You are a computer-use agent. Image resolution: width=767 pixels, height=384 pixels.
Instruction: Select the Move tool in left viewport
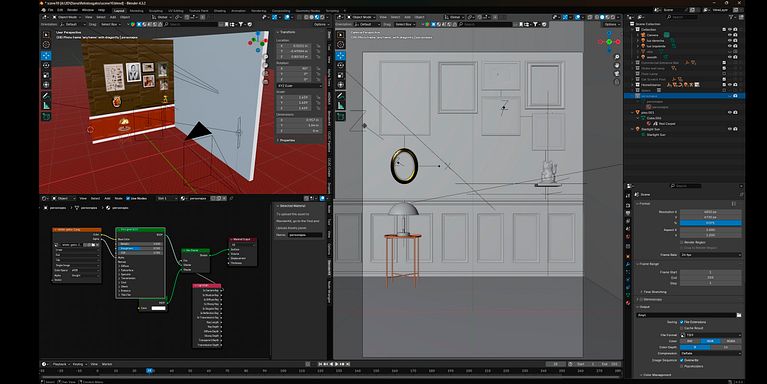click(x=46, y=55)
